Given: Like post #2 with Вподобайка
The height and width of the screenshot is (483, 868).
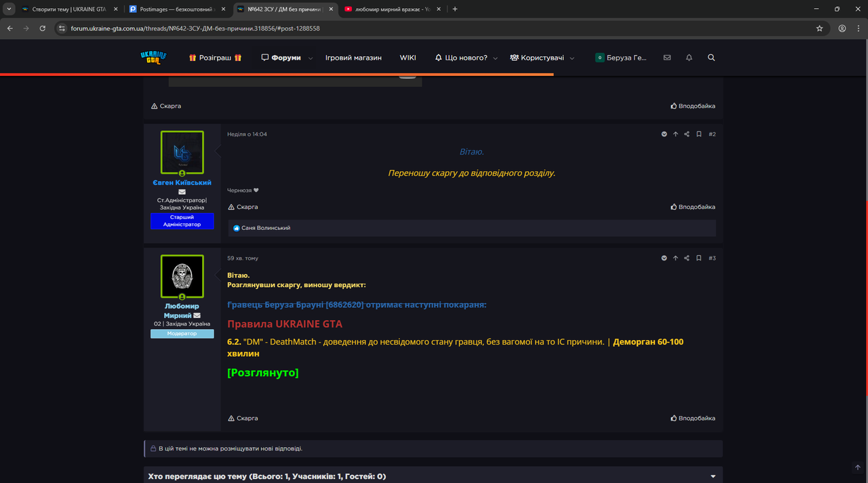Looking at the screenshot, I should pos(693,207).
